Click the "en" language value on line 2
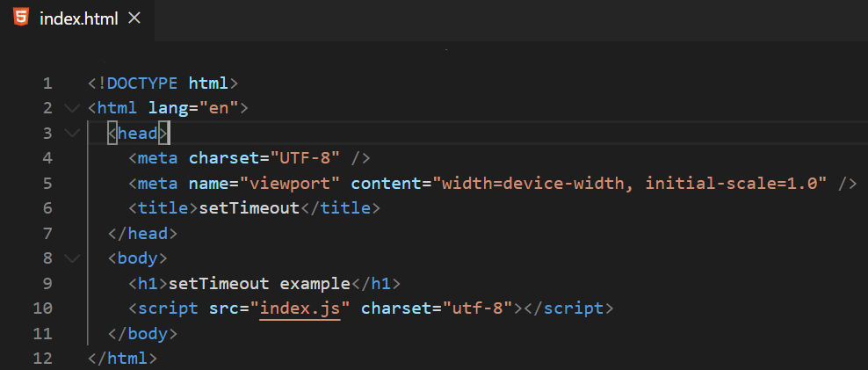 219,109
